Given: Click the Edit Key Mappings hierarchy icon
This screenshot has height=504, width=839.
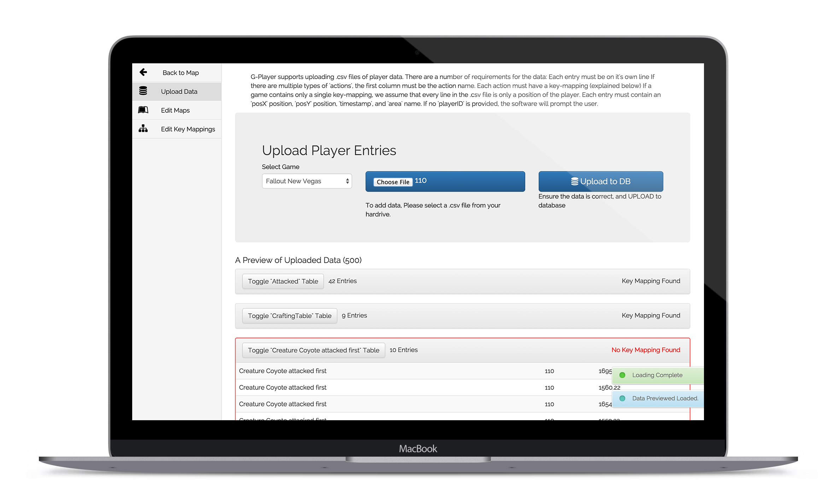Looking at the screenshot, I should pyautogui.click(x=143, y=129).
